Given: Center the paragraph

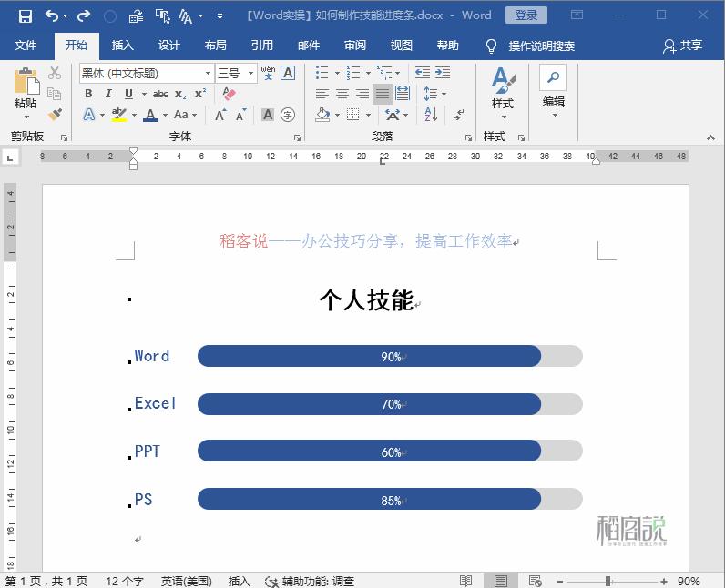Looking at the screenshot, I should coord(342,94).
